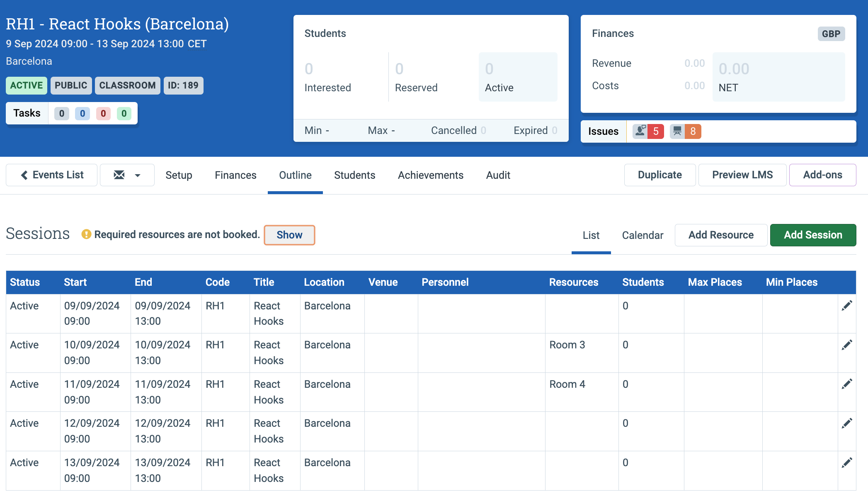This screenshot has width=868, height=501.
Task: Edit the 10/09/2024 Room 3 session pencil
Action: [847, 345]
